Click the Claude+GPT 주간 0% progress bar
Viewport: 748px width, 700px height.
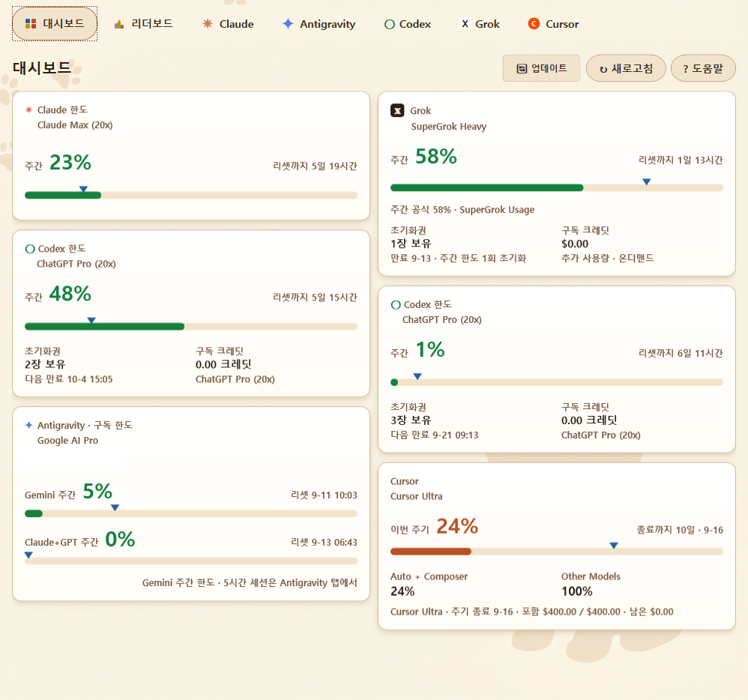point(191,561)
